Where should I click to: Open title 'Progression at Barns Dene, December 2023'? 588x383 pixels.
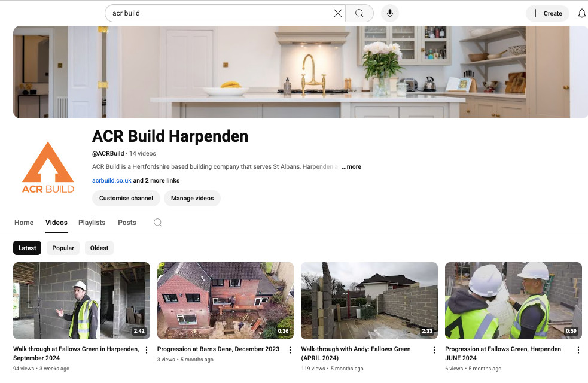coord(218,349)
